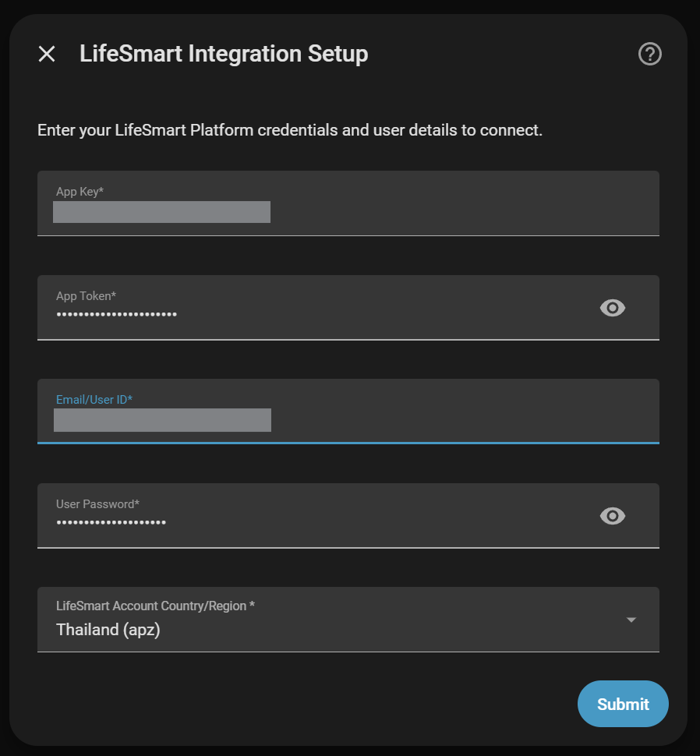
Task: Click the App Key* label
Action: [80, 192]
